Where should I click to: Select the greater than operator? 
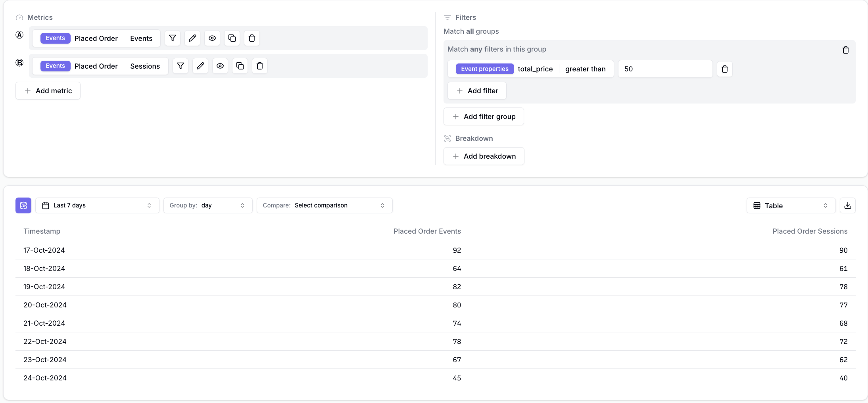pyautogui.click(x=586, y=69)
